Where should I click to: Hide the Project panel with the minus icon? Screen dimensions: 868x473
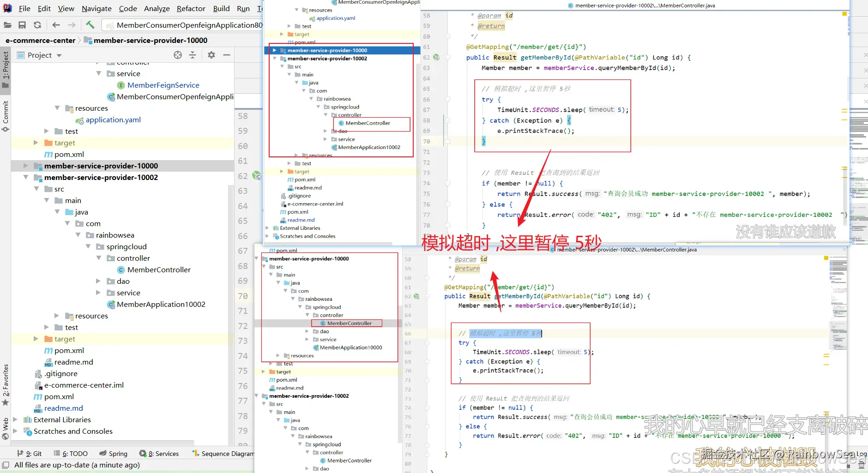point(227,55)
